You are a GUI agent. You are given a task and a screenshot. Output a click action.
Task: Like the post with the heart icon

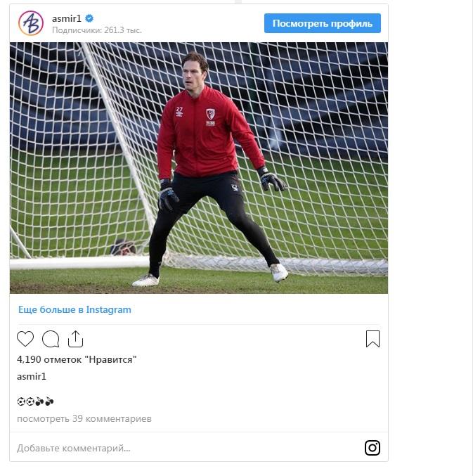(x=25, y=339)
